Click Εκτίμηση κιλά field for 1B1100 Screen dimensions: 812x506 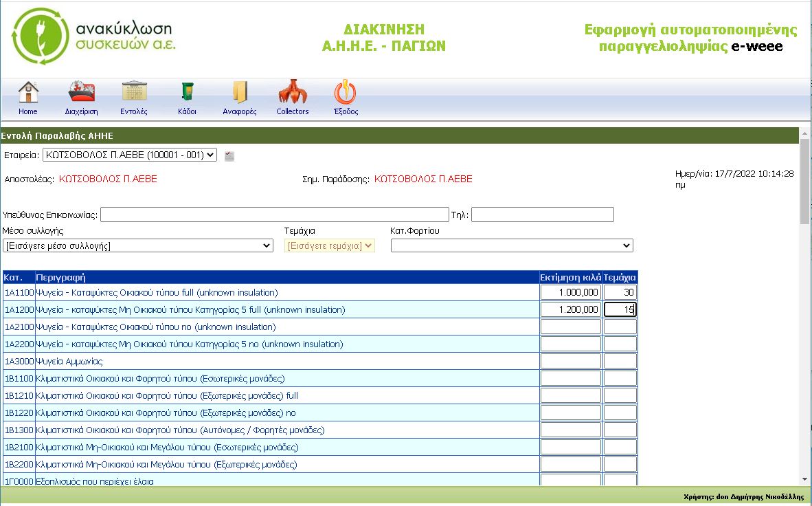(x=571, y=378)
